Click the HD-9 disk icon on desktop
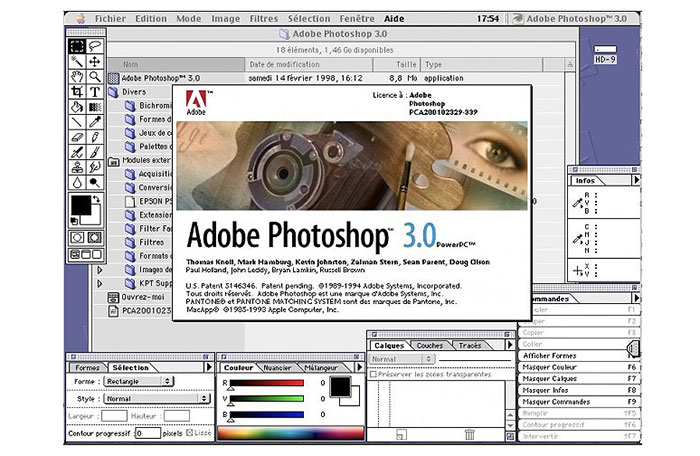Screen dimensions: 700x456 pyautogui.click(x=605, y=54)
